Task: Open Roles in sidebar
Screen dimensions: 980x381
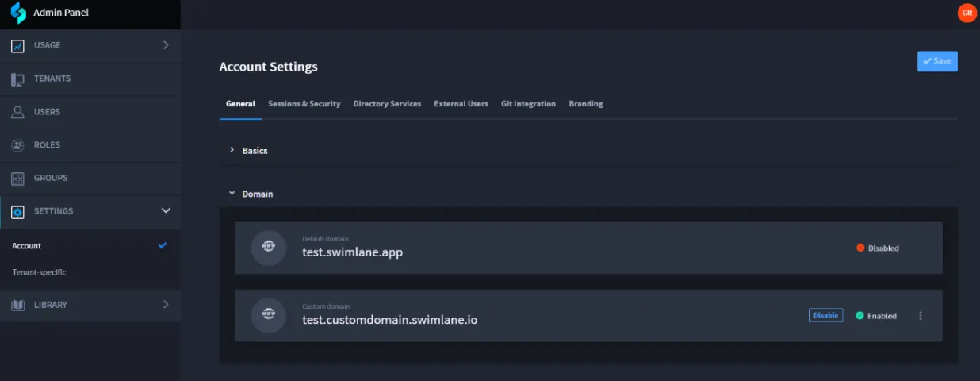Action: pyautogui.click(x=90, y=145)
